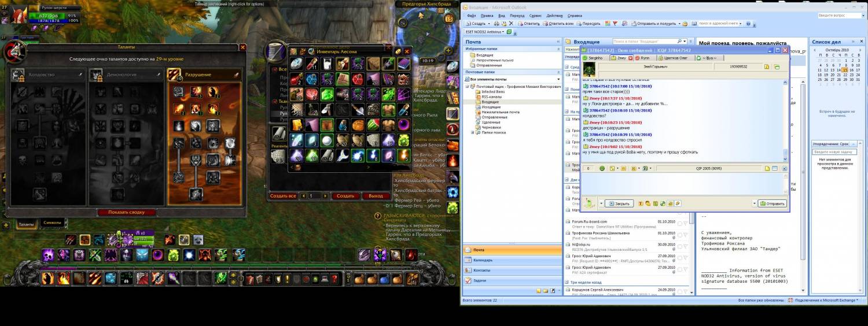
Task: Close the Таланты window
Action: click(x=243, y=47)
